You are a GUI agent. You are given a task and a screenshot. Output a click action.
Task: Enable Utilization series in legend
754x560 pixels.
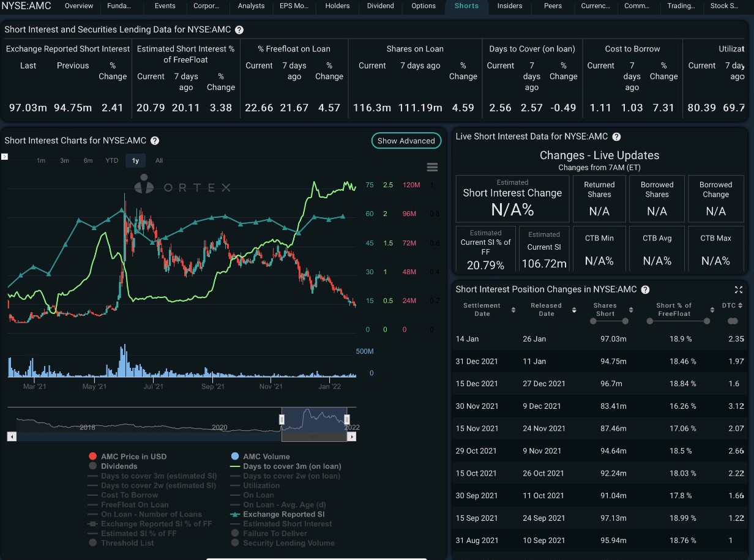pos(255,485)
